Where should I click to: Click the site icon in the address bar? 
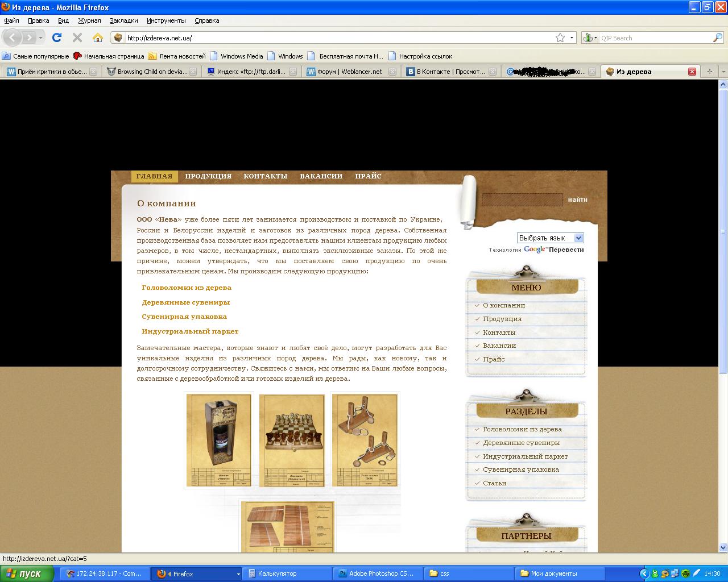click(x=118, y=38)
